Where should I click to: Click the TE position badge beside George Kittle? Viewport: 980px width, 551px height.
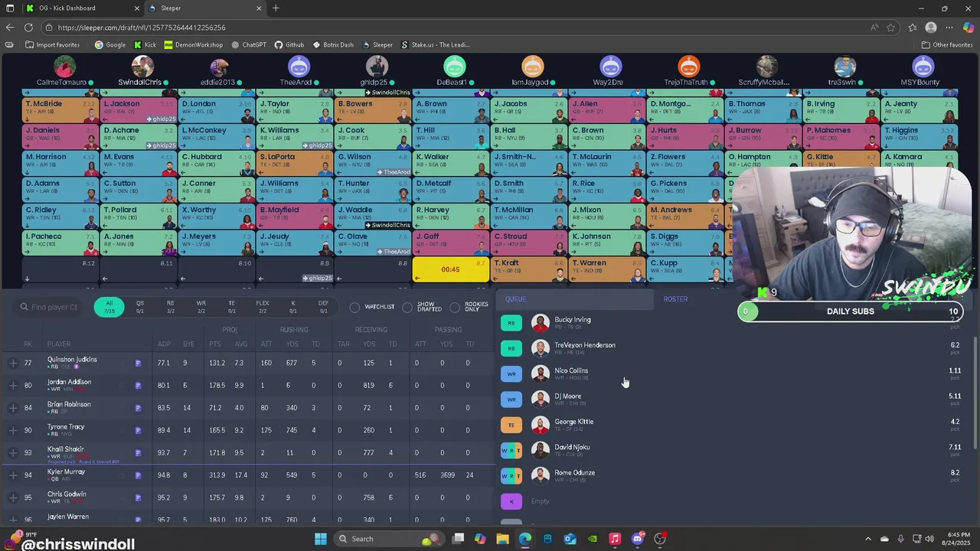pyautogui.click(x=511, y=425)
